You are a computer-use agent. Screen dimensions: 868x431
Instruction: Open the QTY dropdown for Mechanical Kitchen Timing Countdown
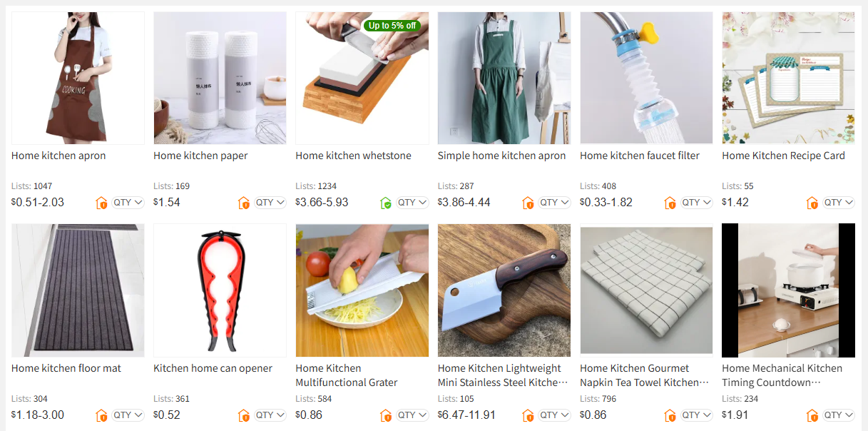point(839,415)
